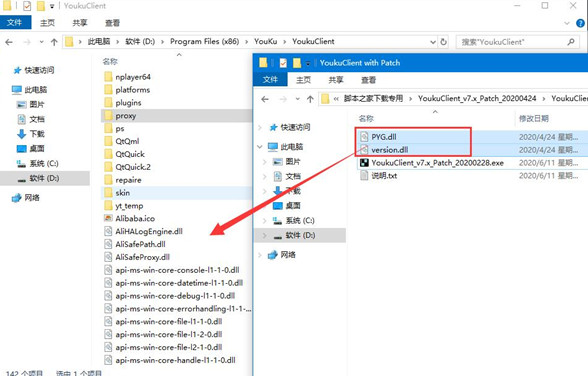Open recent locations dropdown in Patch window
The width and height of the screenshot is (588, 376).
pyautogui.click(x=297, y=99)
